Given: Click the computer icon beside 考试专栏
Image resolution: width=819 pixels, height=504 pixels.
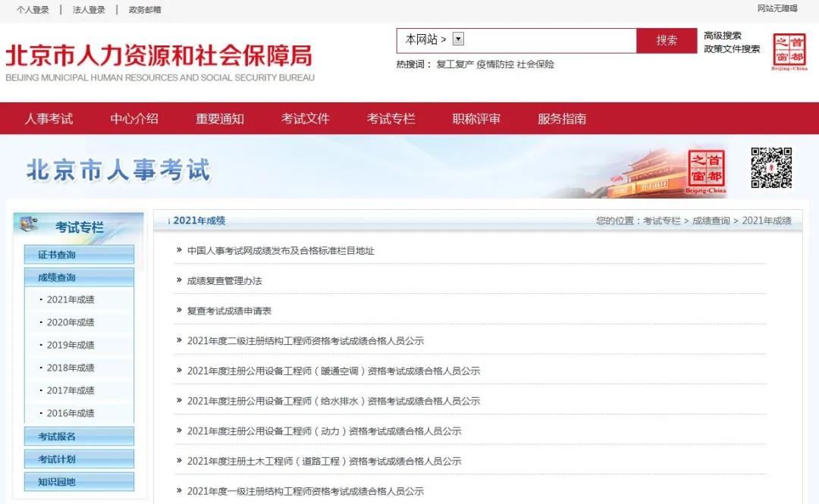Looking at the screenshot, I should [29, 224].
